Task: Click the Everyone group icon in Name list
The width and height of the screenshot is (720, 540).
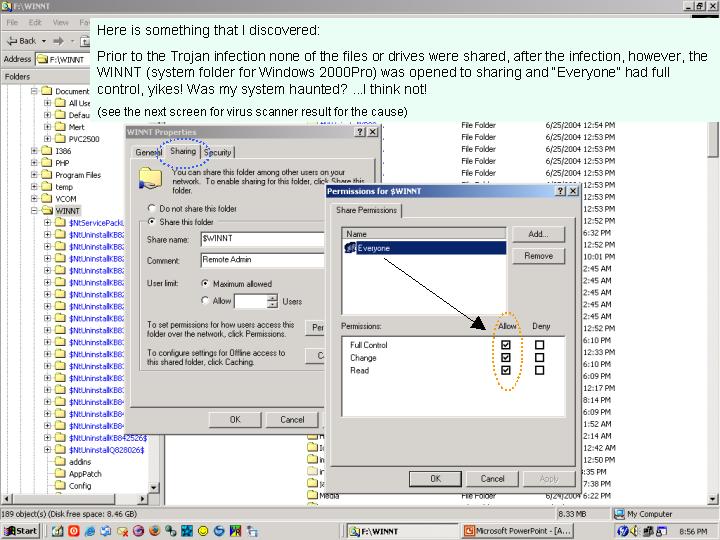Action: 350,248
